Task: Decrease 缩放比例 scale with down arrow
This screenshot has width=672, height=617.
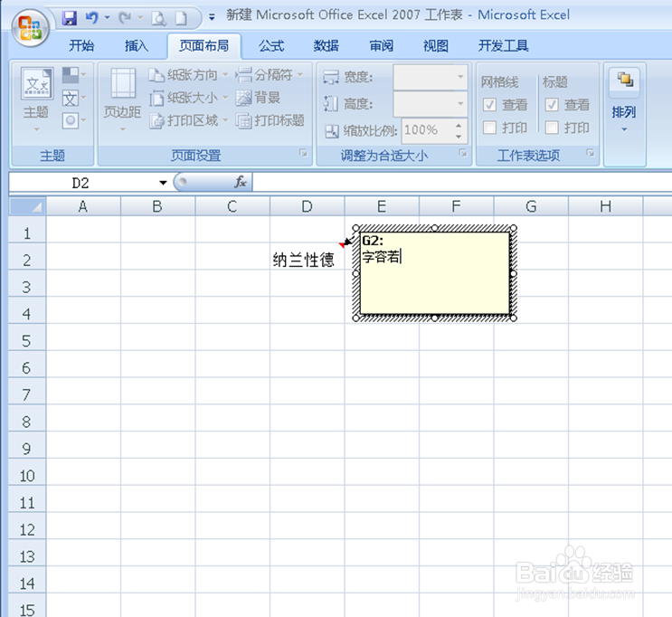Action: click(x=459, y=137)
